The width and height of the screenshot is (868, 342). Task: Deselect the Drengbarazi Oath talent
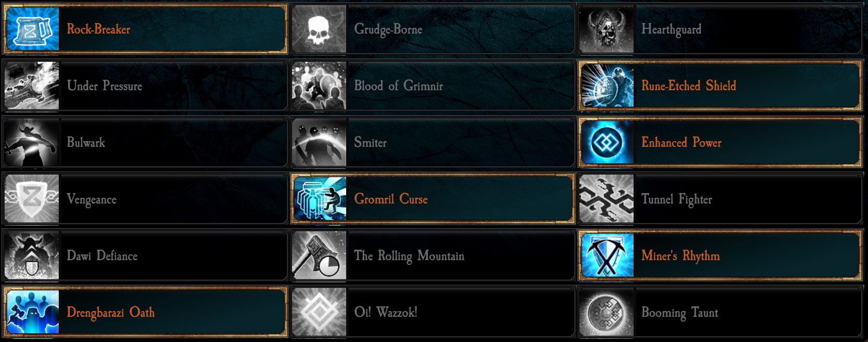145,312
